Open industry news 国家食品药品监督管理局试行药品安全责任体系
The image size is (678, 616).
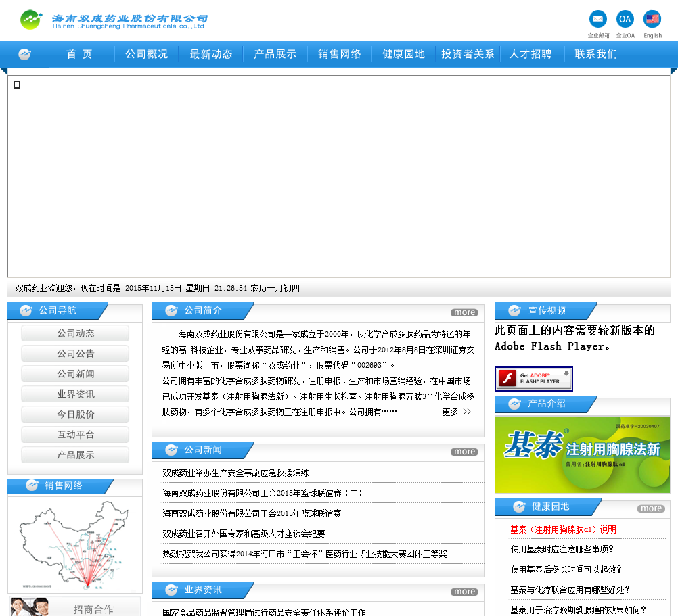pyautogui.click(x=264, y=612)
